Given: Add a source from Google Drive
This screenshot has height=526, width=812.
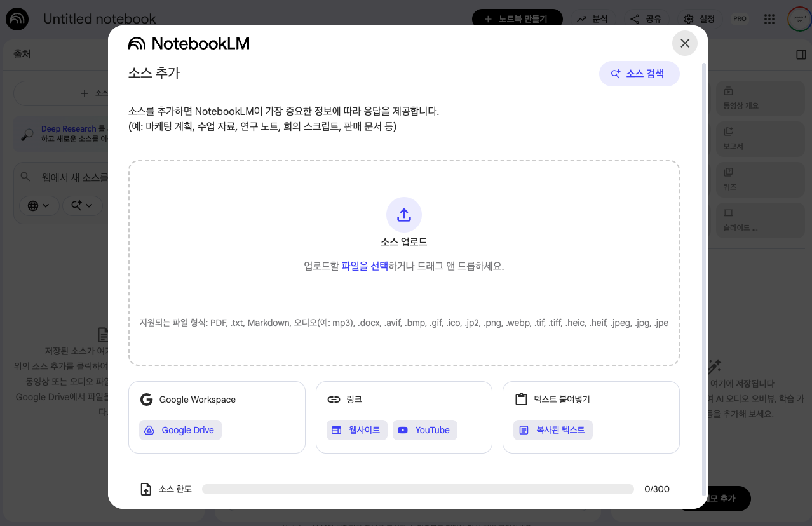Looking at the screenshot, I should tap(180, 430).
